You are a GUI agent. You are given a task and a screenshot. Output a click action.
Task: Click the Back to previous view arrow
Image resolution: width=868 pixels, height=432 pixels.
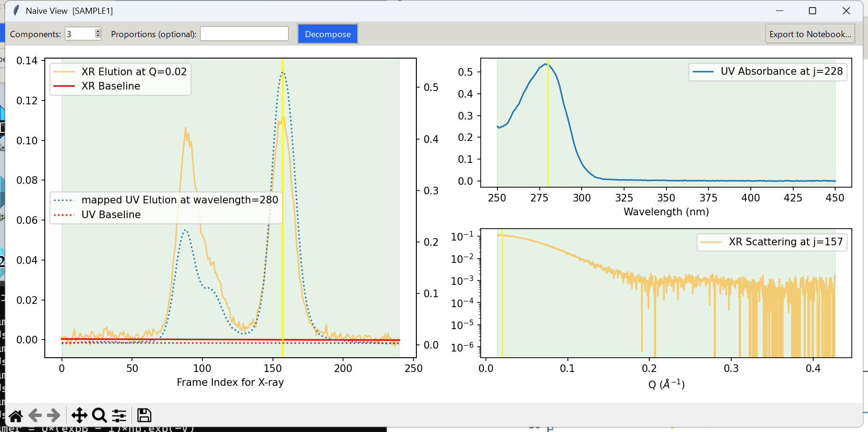click(x=36, y=415)
